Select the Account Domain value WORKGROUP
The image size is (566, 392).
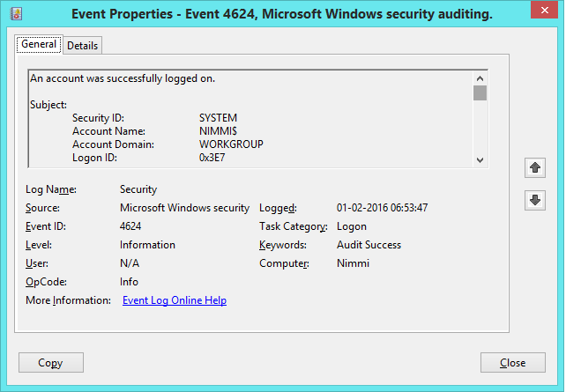coord(231,144)
